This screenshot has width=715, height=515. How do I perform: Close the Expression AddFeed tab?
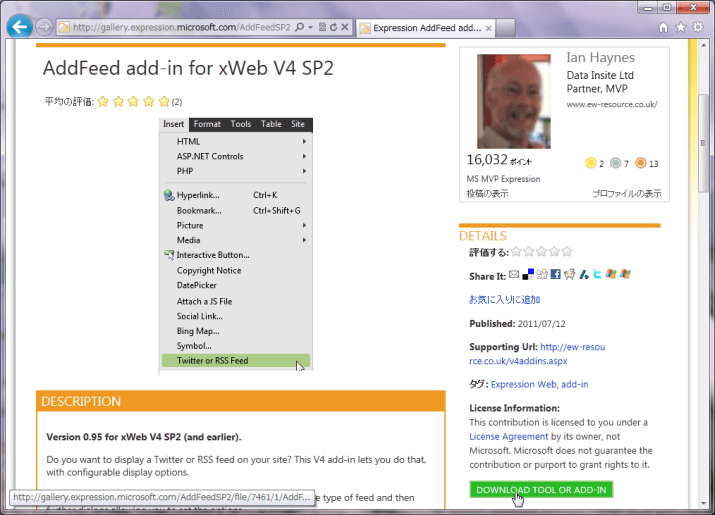(x=488, y=28)
